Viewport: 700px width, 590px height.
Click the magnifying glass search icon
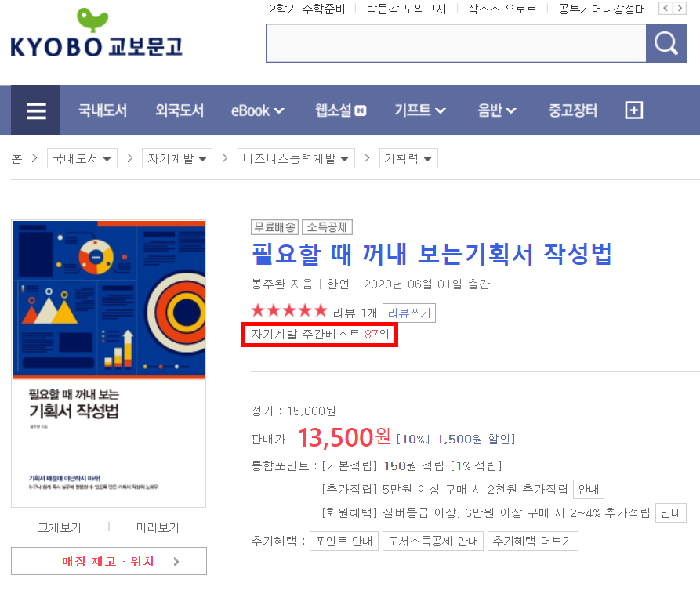[666, 43]
